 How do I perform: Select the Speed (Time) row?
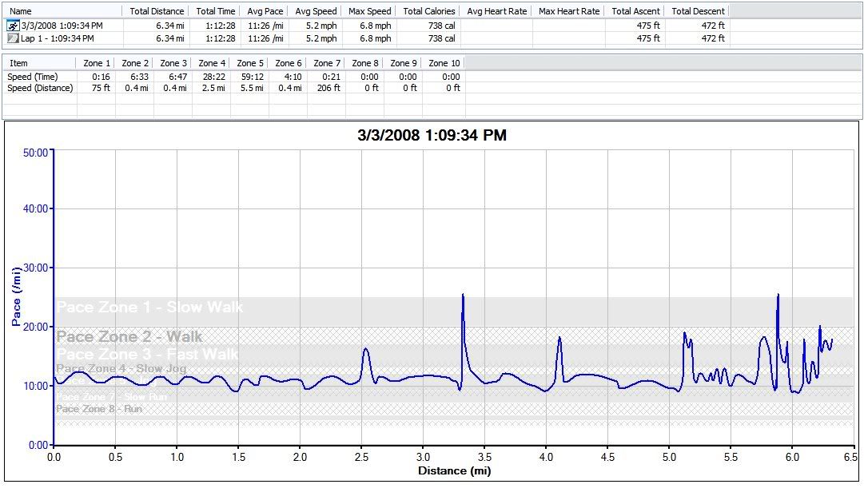(30, 77)
